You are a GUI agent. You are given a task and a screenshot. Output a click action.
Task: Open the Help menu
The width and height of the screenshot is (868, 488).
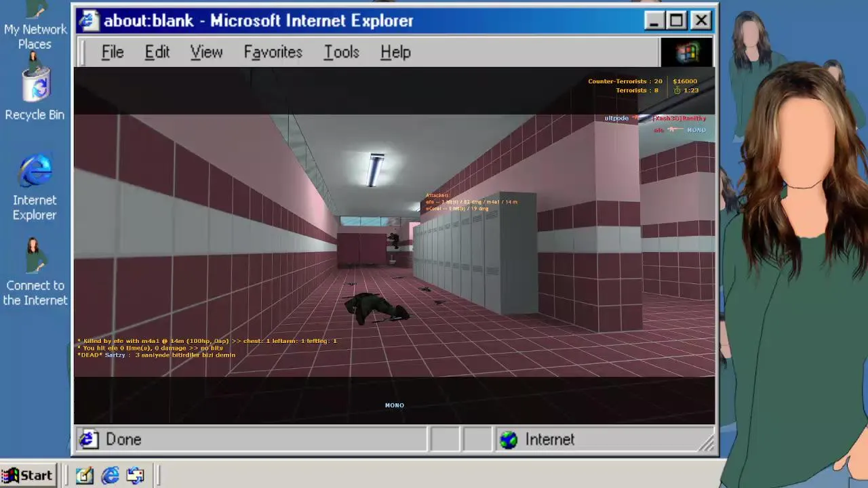395,52
